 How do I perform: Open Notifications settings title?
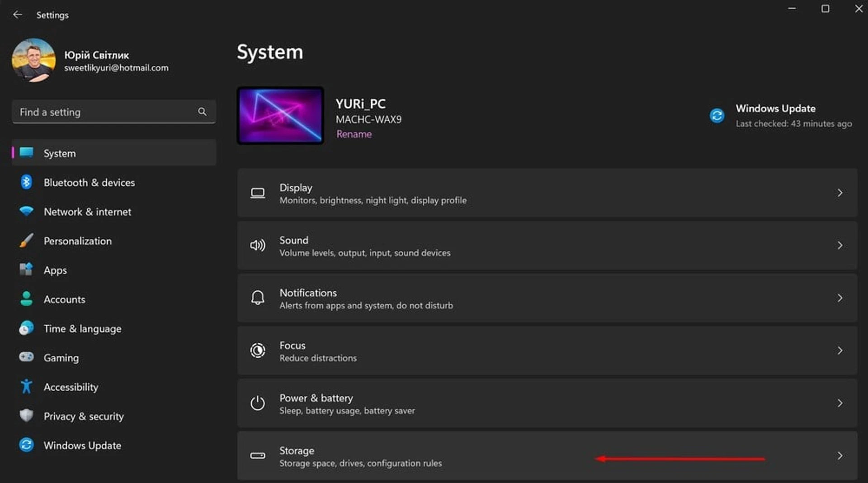(x=308, y=293)
